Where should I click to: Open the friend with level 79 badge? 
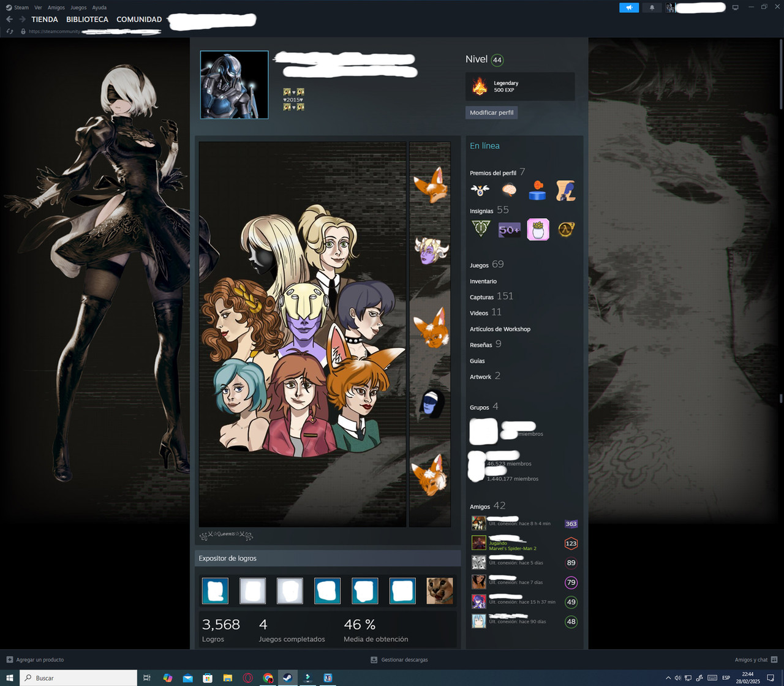point(524,582)
